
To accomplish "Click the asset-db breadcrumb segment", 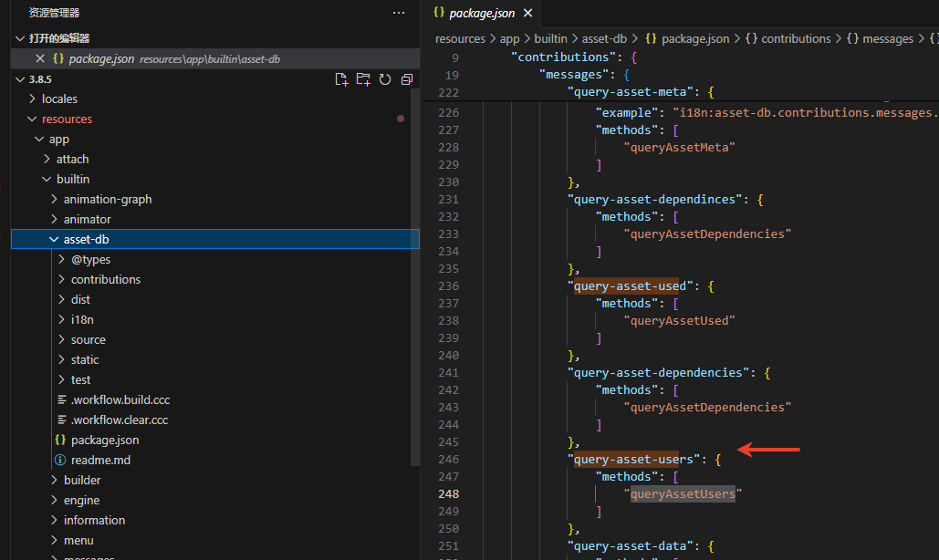I will tap(604, 39).
